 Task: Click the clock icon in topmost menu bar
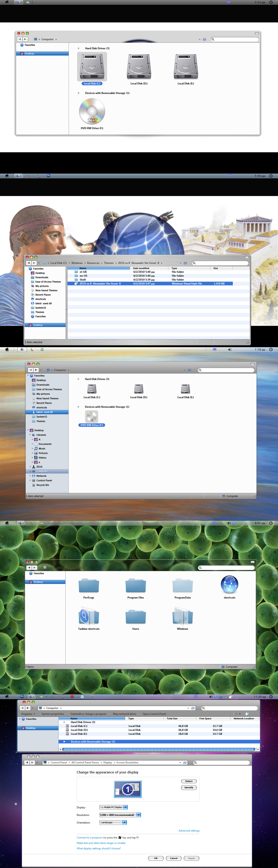tap(271, 2)
